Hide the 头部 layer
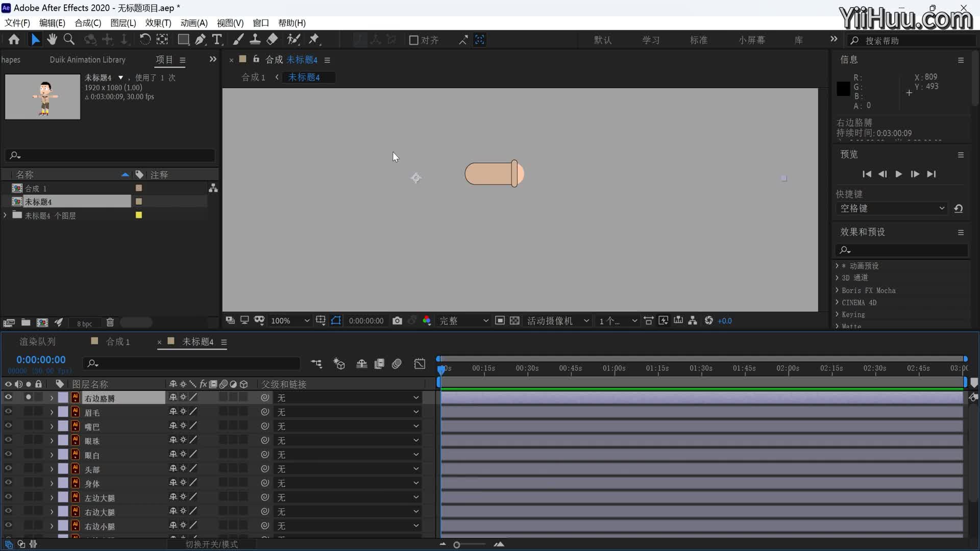980x551 pixels. (x=8, y=468)
